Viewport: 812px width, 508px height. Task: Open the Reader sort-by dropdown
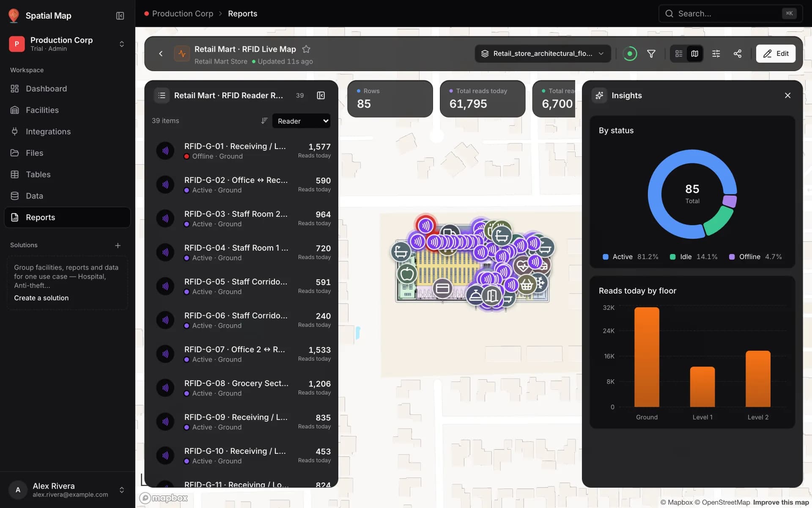[301, 121]
